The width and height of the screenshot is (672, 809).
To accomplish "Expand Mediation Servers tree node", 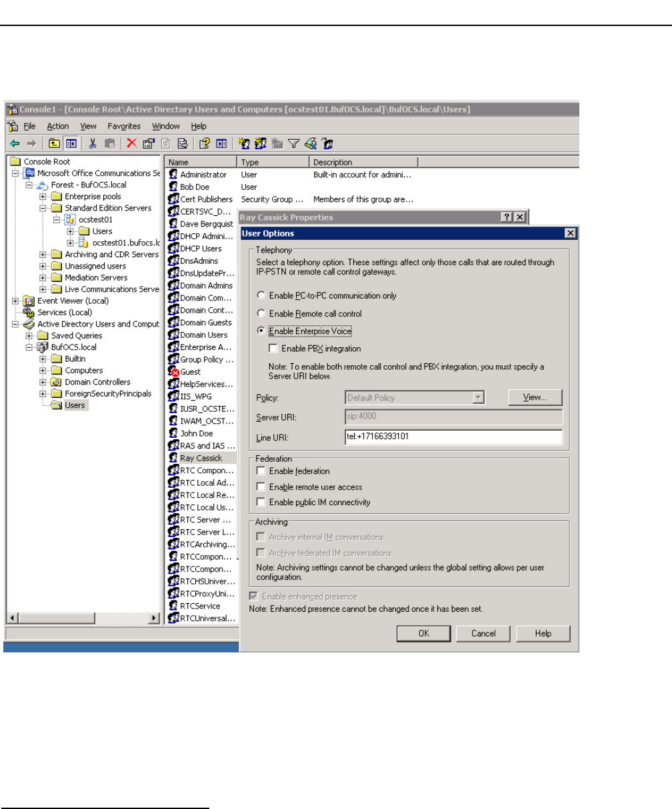I will [43, 278].
